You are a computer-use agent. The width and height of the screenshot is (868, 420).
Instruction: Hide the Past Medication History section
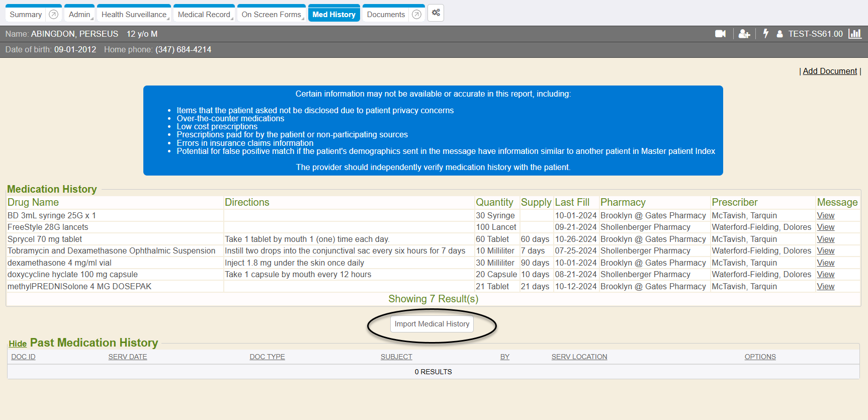[x=18, y=344]
